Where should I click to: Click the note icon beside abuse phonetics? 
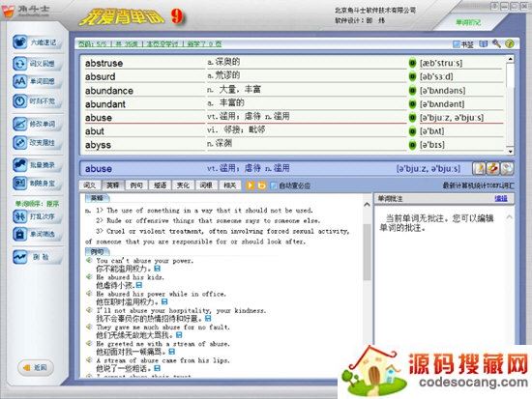479,168
